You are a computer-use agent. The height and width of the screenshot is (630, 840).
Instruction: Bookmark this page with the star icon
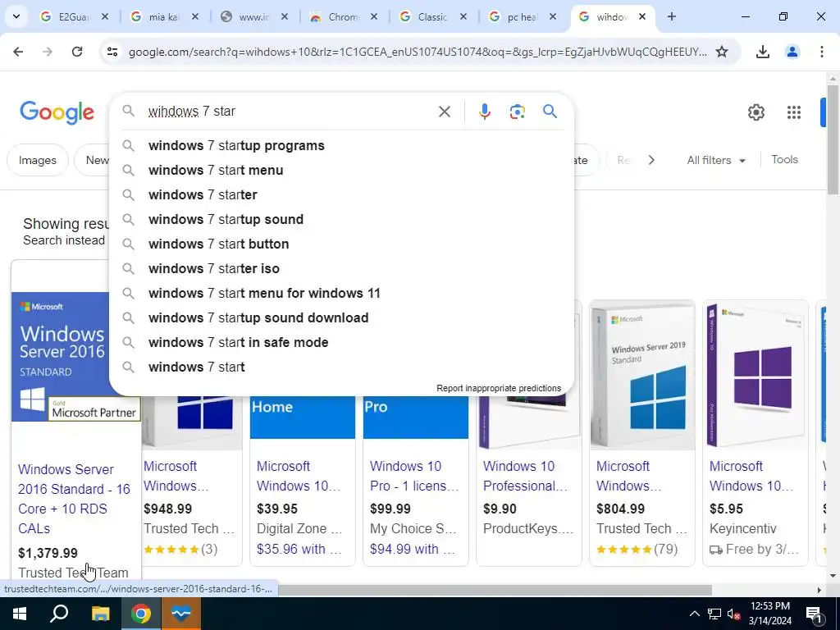coord(722,52)
